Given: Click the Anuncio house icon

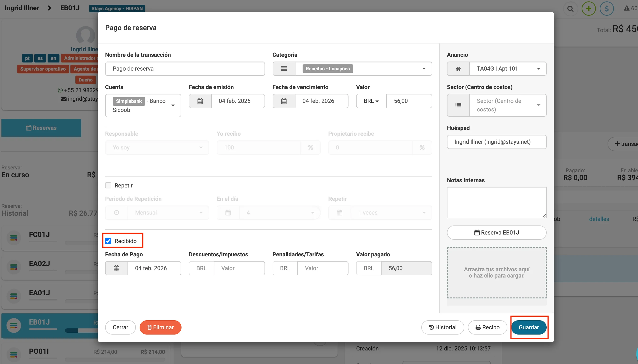Looking at the screenshot, I should (458, 69).
